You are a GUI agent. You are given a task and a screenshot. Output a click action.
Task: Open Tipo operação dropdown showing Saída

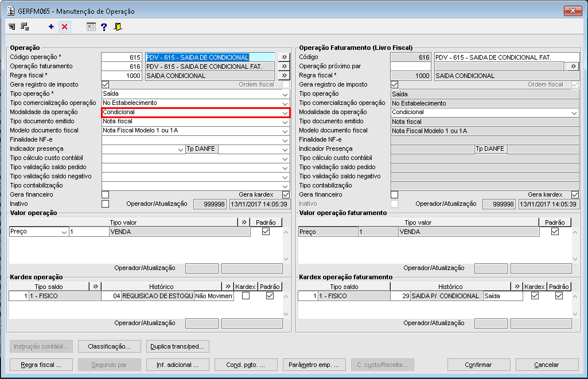pyautogui.click(x=285, y=94)
